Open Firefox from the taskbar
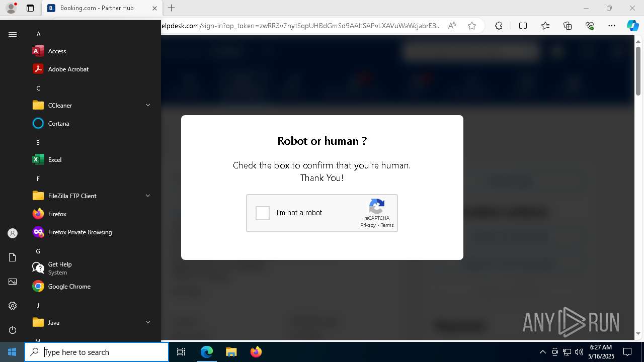 [256, 352]
